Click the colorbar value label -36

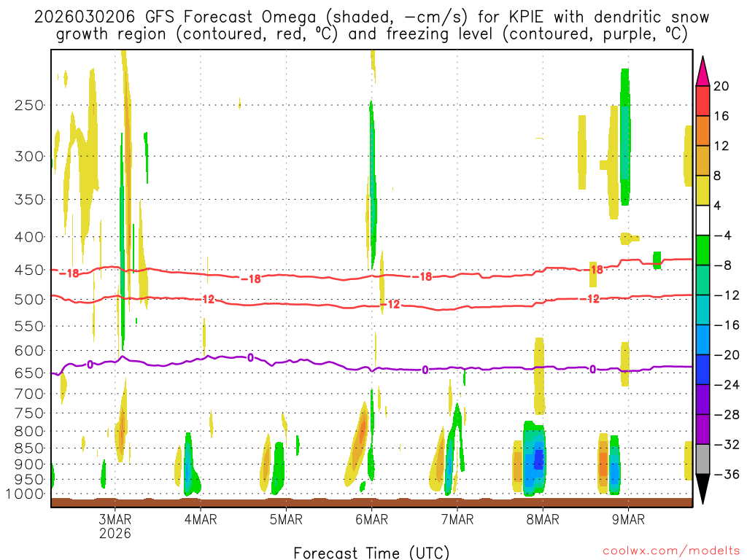click(727, 474)
